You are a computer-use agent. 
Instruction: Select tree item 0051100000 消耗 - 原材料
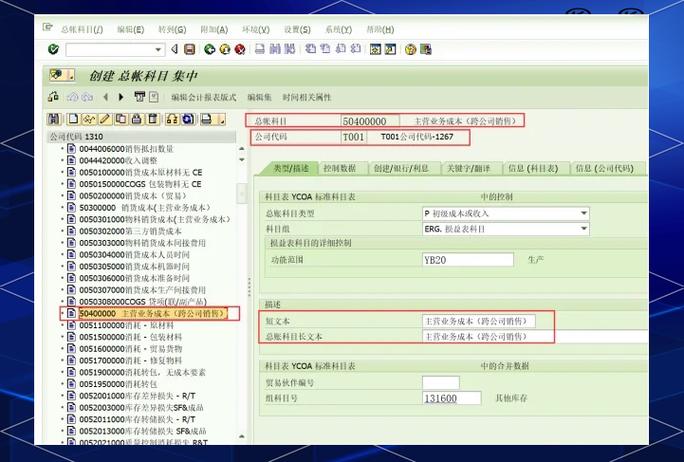[x=127, y=325]
